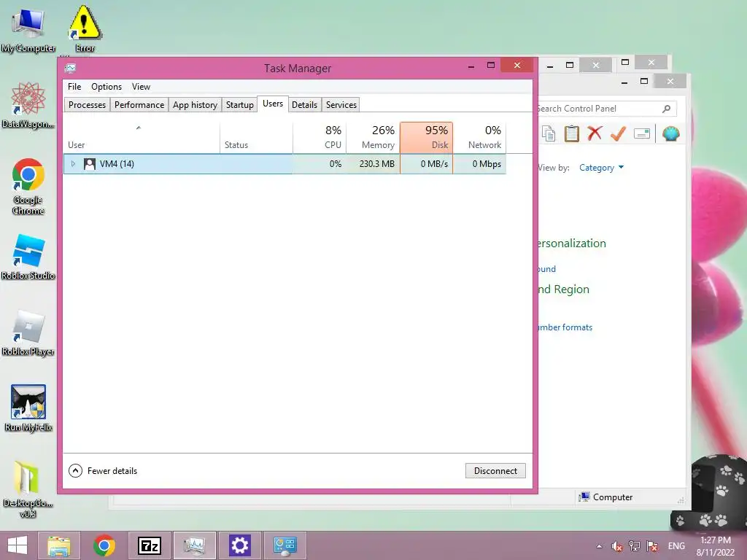Screen dimensions: 747x560
Task: Click the muted volume tray icon
Action: click(x=617, y=546)
